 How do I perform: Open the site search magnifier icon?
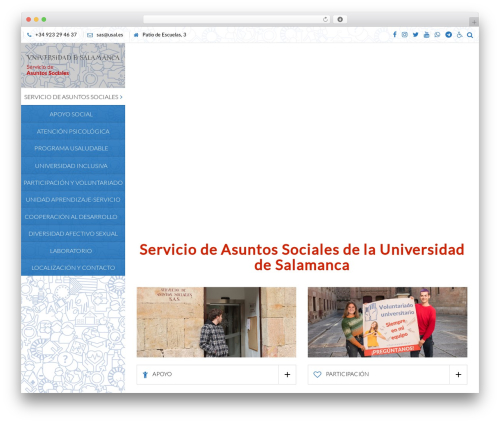[x=470, y=35]
